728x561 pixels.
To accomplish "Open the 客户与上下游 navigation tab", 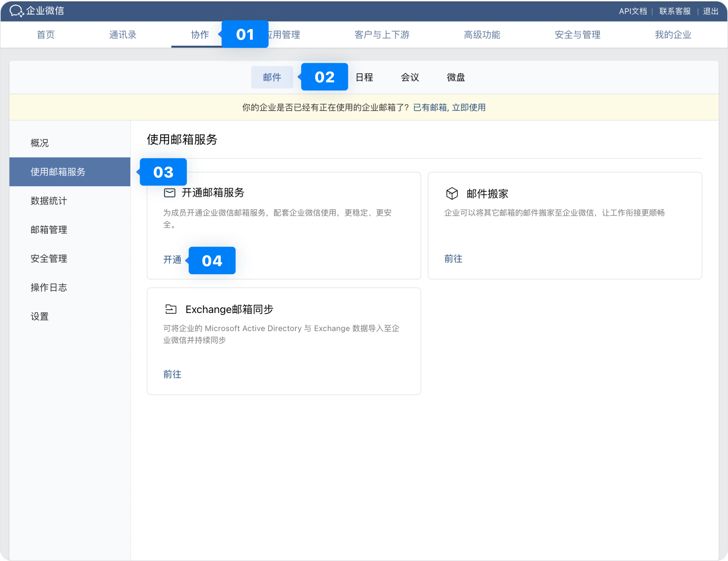I will pos(381,35).
